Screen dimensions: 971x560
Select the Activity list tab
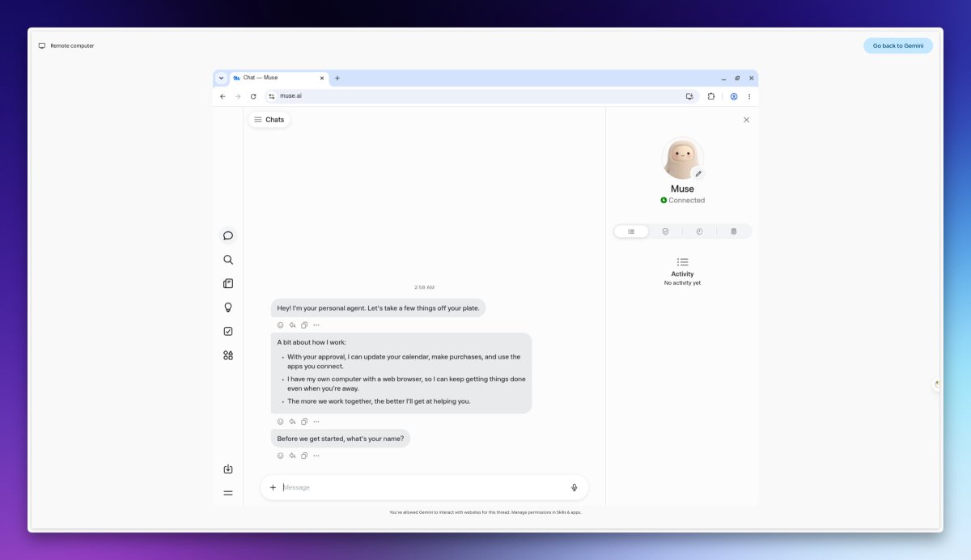631,231
